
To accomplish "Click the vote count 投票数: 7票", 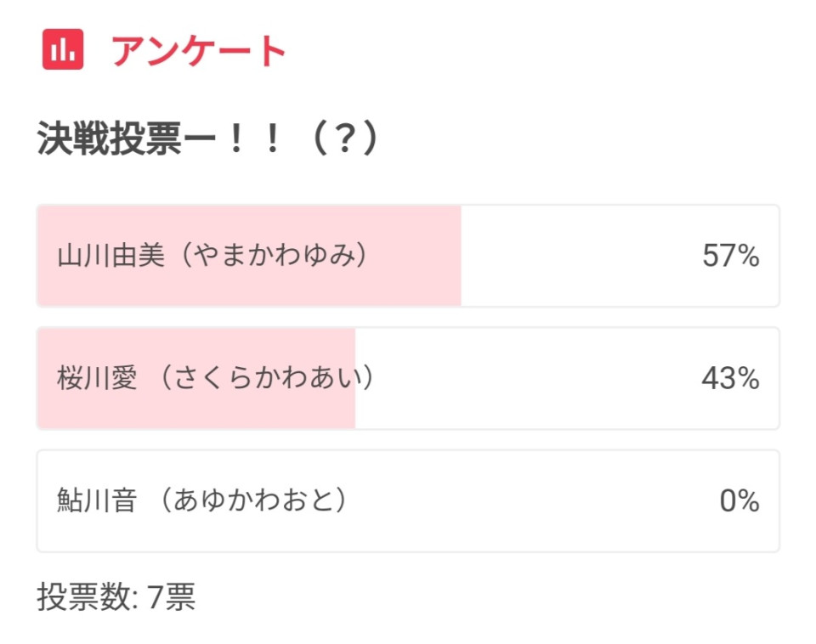I will coord(116,596).
